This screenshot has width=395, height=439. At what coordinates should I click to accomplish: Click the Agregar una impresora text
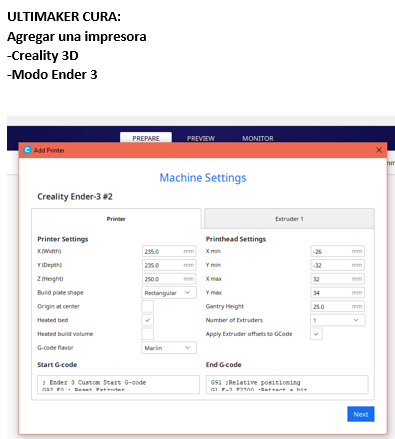pyautogui.click(x=77, y=36)
